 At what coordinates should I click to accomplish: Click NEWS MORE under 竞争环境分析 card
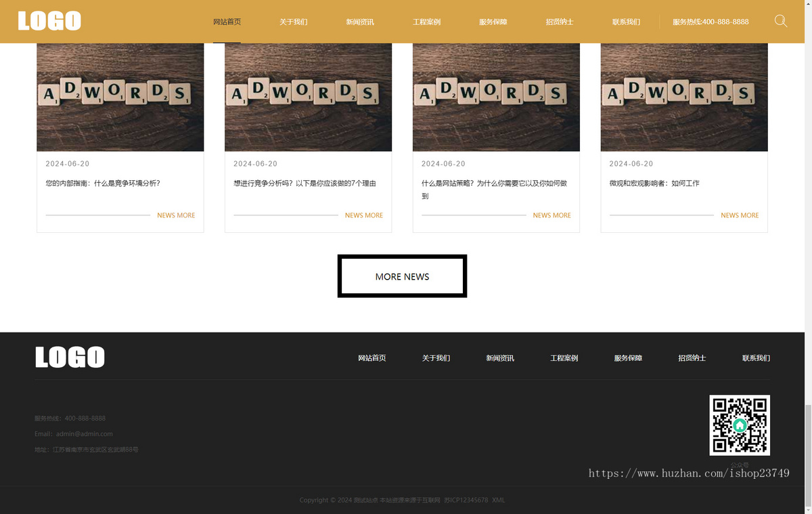[x=176, y=215]
